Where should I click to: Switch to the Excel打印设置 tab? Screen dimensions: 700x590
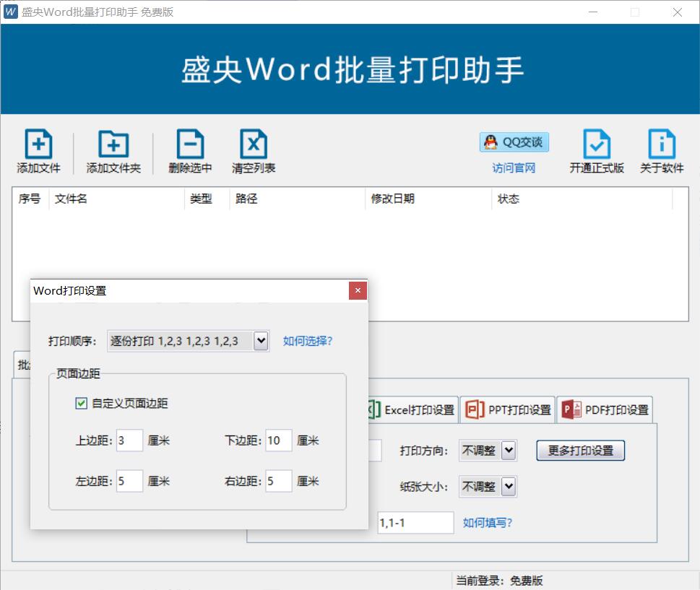pos(414,409)
